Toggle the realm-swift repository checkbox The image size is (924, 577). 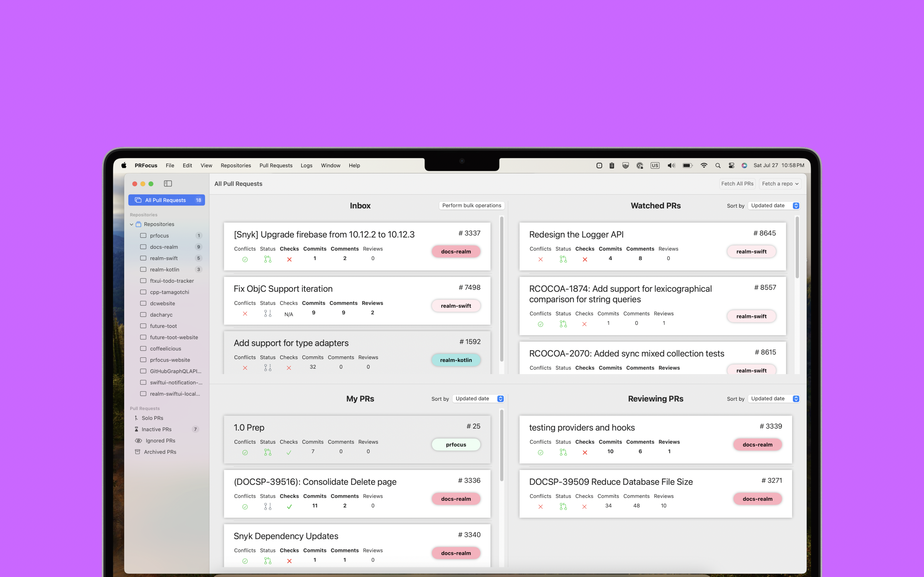point(143,258)
